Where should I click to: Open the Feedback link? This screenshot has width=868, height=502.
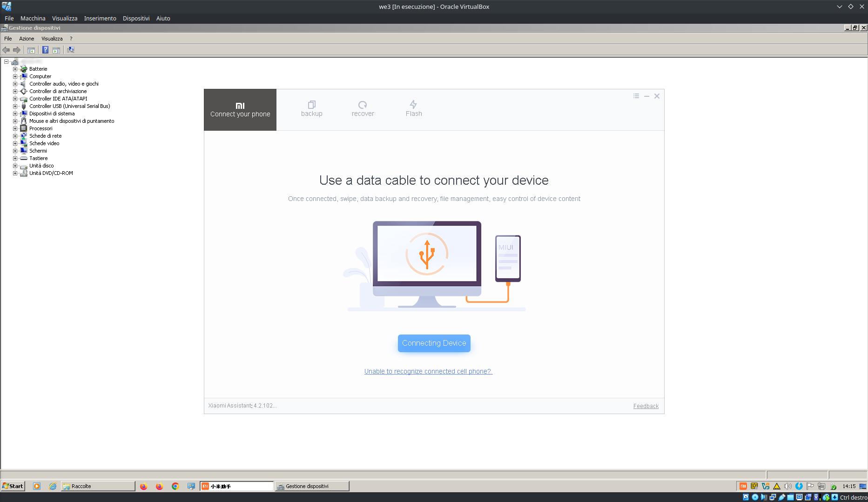coord(646,406)
